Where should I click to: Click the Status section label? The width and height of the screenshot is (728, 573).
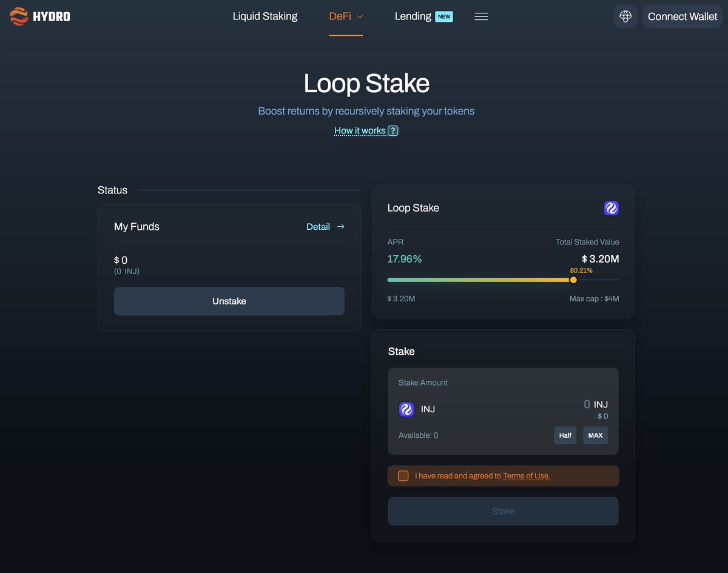pyautogui.click(x=112, y=190)
